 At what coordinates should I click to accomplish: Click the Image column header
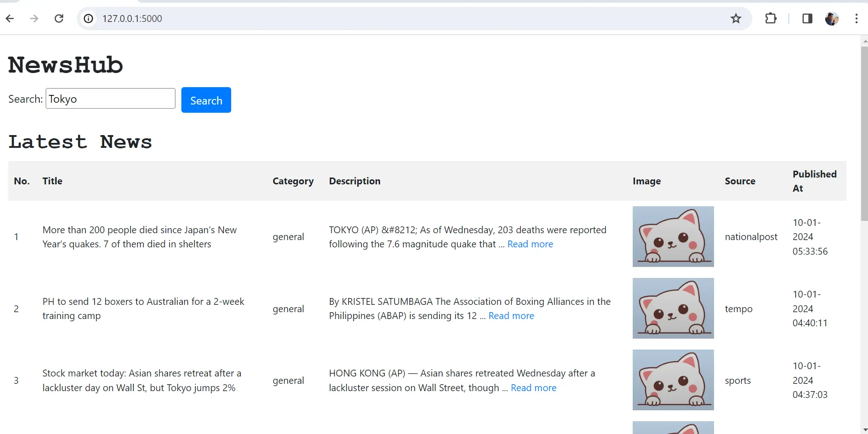(x=646, y=181)
